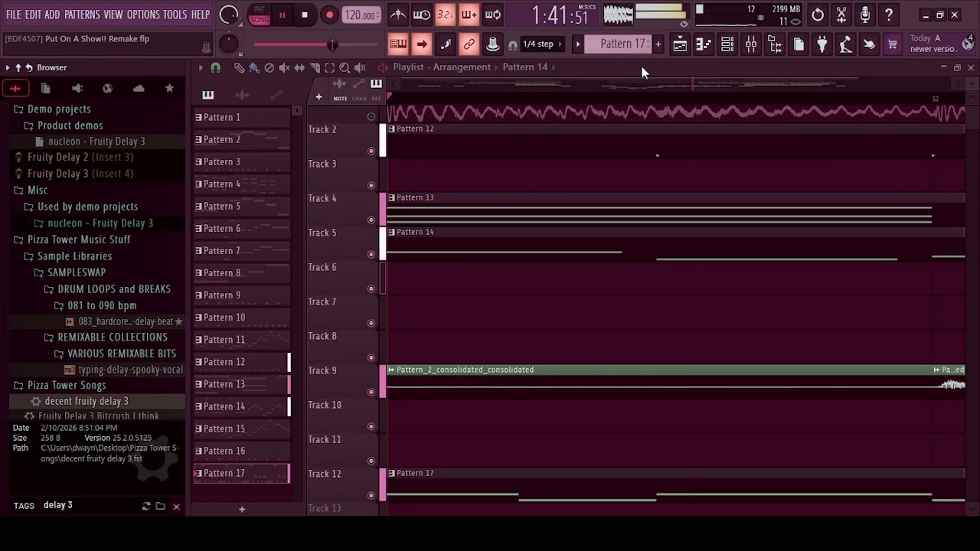Toggle overdub/blend recording icon
The height and width of the screenshot is (551, 980).
(469, 15)
